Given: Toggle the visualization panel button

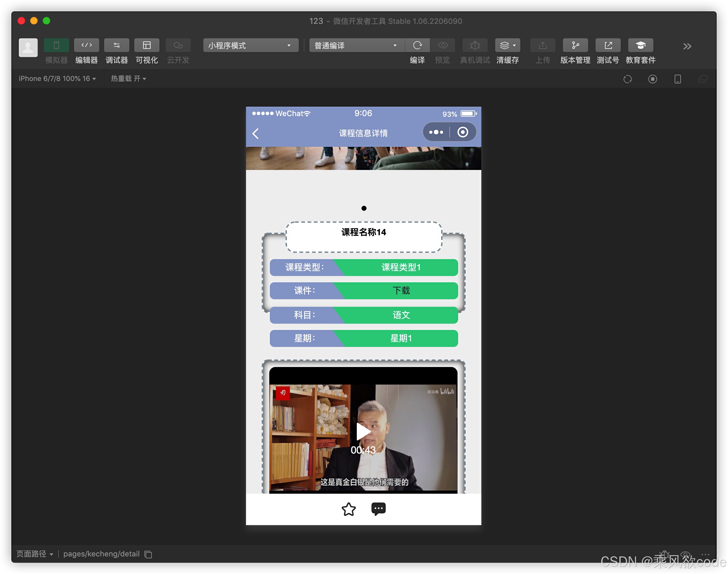Looking at the screenshot, I should [x=147, y=45].
